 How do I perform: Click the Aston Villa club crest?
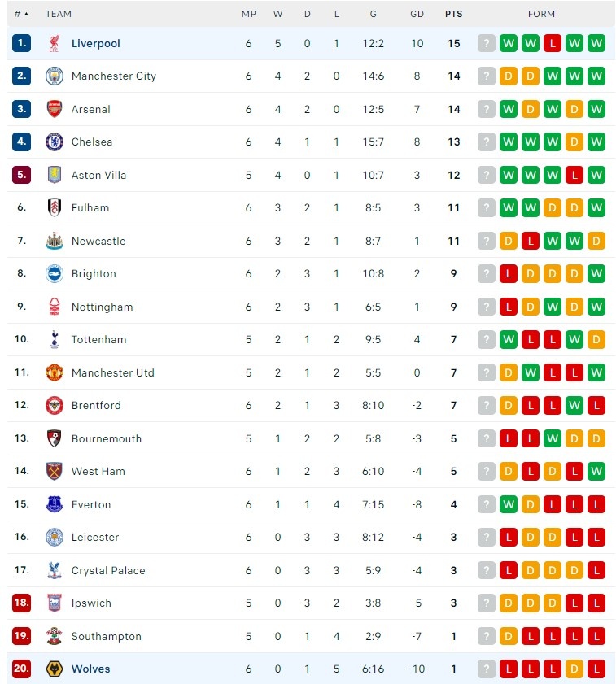click(55, 175)
